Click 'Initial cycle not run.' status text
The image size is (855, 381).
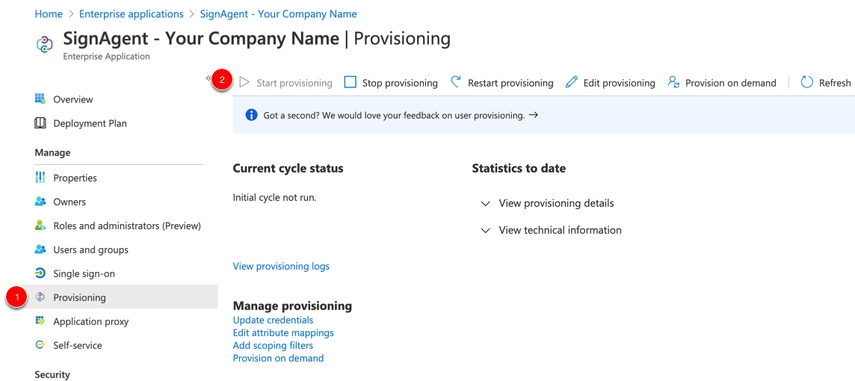[x=275, y=198]
